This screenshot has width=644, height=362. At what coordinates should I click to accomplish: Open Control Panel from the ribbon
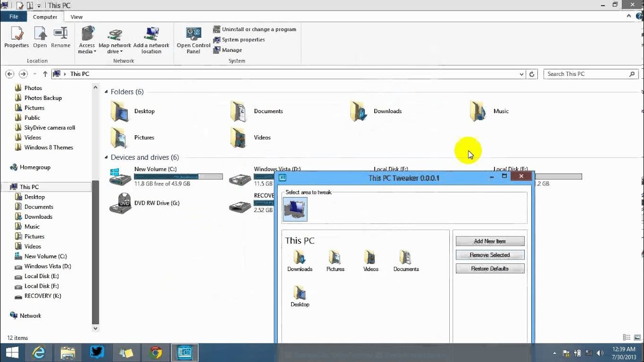tap(193, 40)
